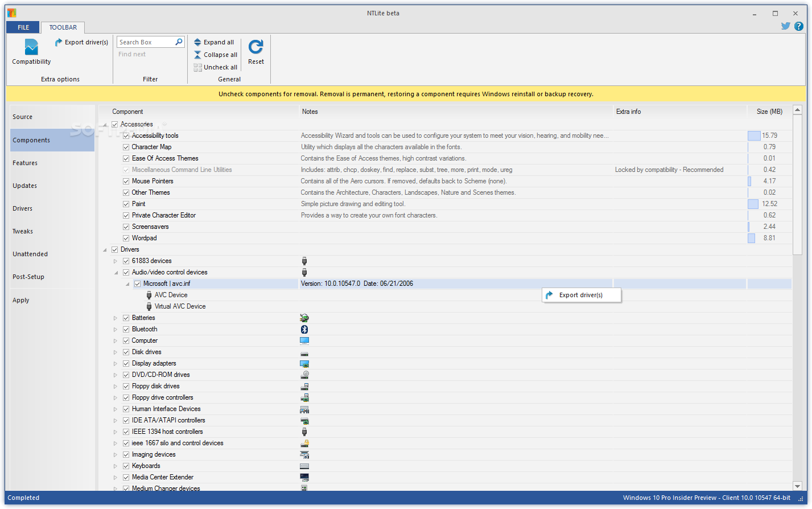Open the Features page
Image resolution: width=812 pixels, height=509 pixels.
(x=52, y=163)
